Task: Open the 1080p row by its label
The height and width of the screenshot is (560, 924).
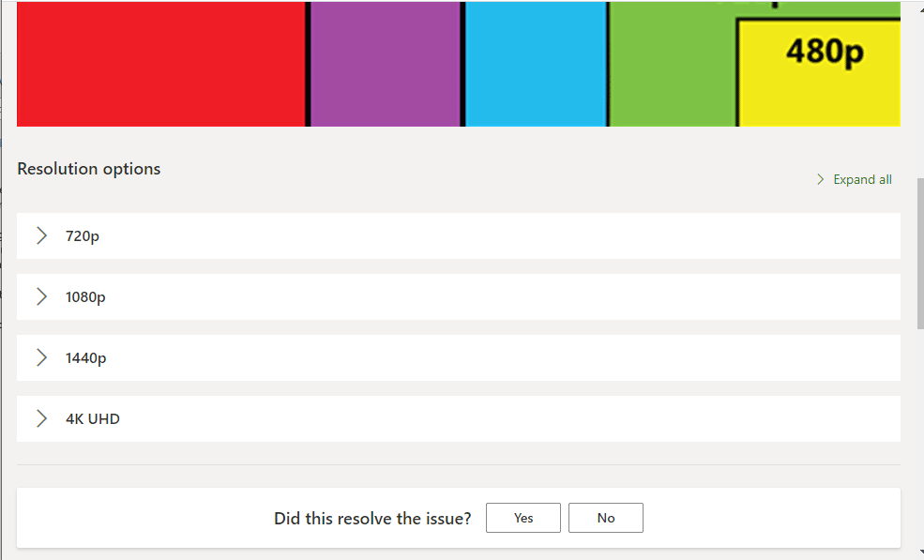Action: coord(85,297)
